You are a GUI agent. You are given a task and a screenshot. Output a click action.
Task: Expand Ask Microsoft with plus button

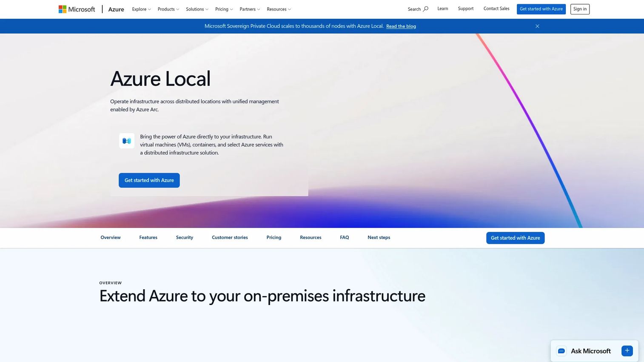[627, 351]
